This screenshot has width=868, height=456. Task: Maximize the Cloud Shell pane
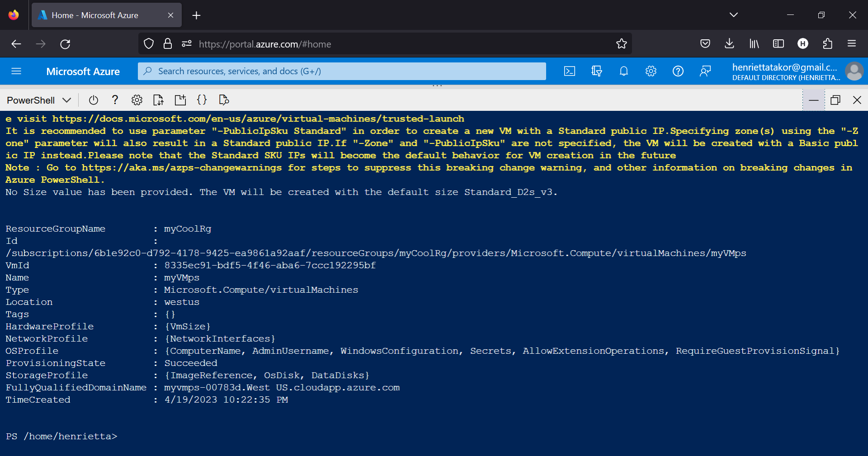click(835, 100)
